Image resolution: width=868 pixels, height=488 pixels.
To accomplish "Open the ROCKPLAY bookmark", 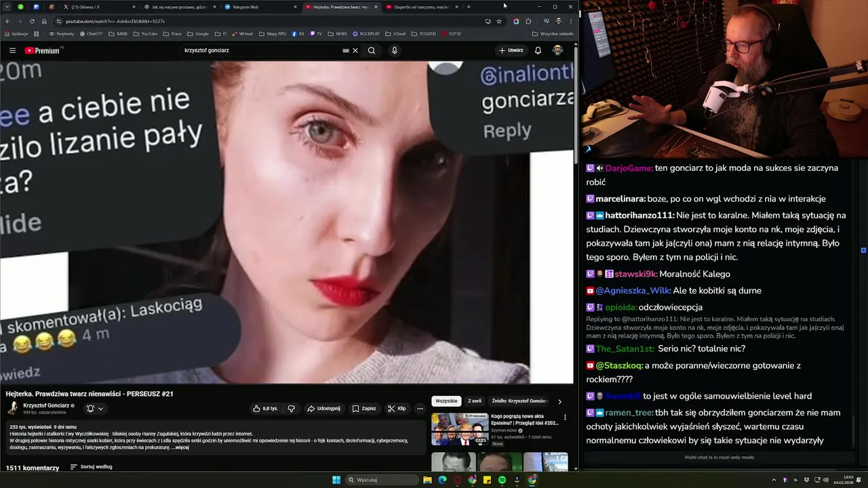I will tap(366, 33).
